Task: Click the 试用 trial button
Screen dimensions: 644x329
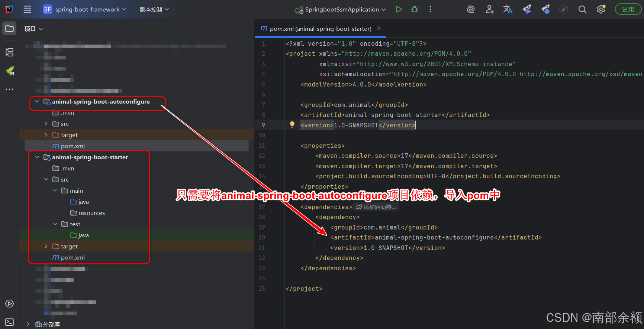Action: click(x=628, y=9)
